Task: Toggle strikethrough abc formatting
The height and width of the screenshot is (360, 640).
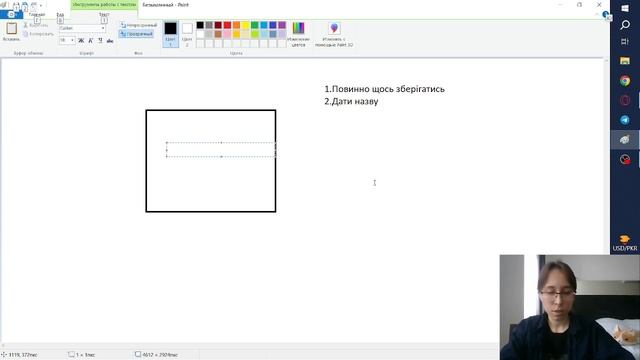Action: pos(110,40)
